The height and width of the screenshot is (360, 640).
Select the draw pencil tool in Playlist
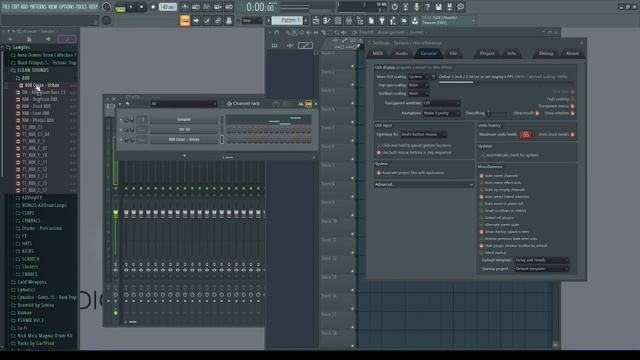[288, 32]
